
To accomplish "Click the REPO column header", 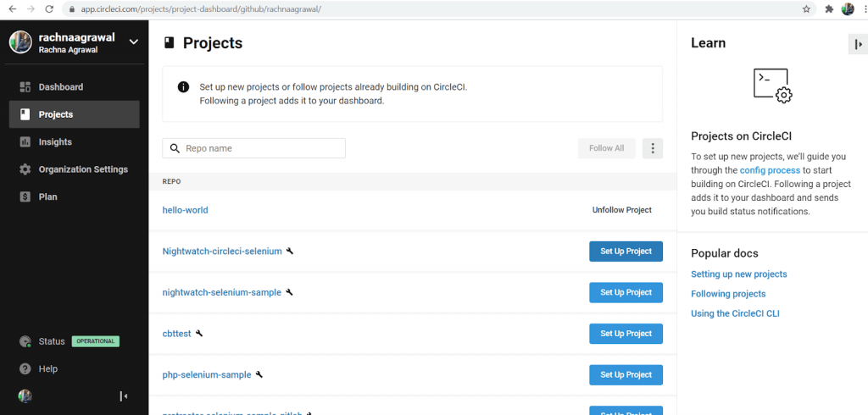I will click(x=171, y=181).
